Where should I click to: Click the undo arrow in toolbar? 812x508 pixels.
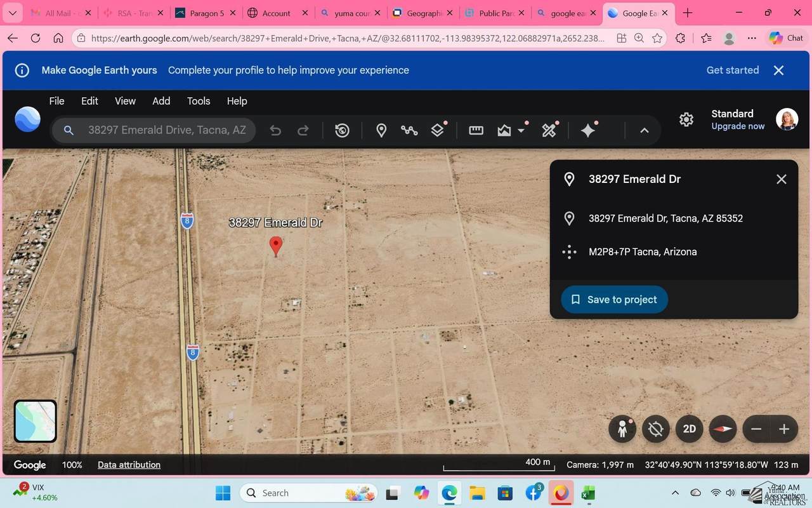[x=275, y=131]
